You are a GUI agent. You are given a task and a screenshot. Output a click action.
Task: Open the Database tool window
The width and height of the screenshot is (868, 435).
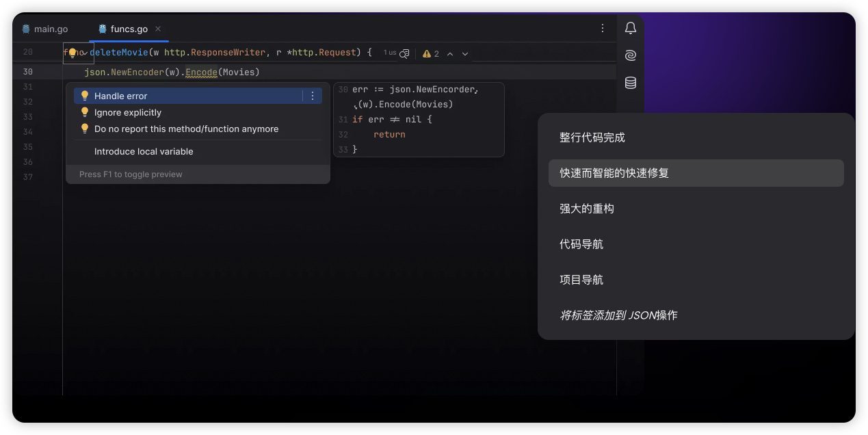(x=630, y=83)
